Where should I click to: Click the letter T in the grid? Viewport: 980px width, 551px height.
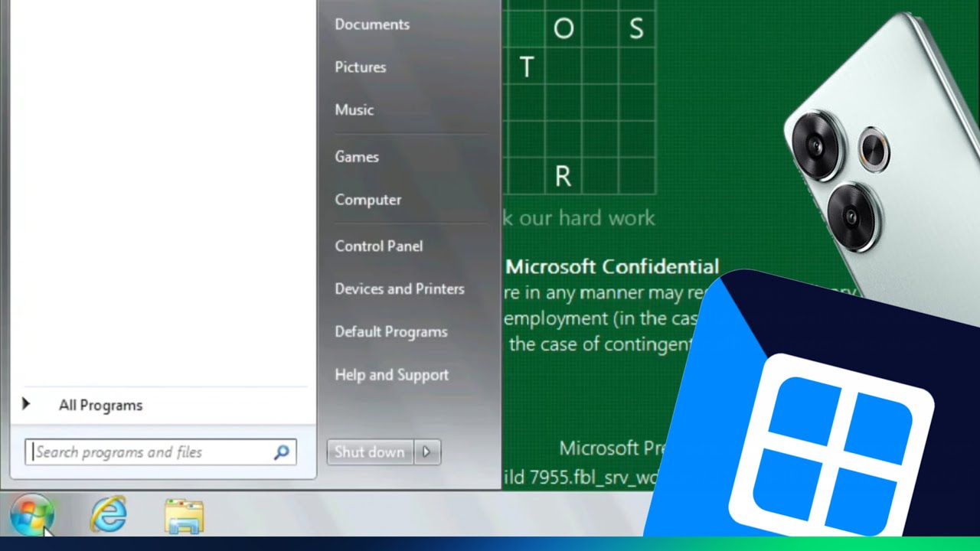(527, 67)
